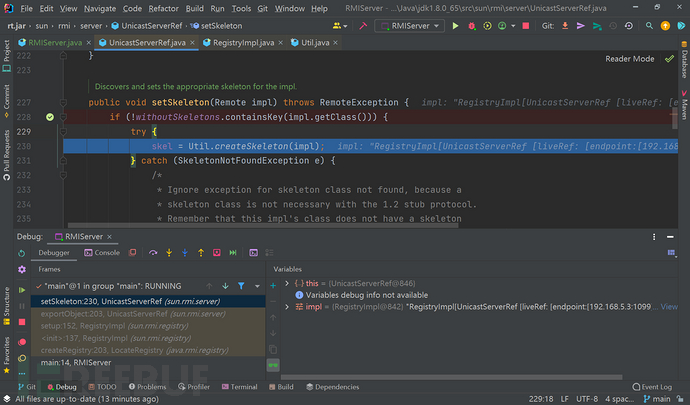Screen dimensions: 690x405
Task: Toggle layout settings icon in debug panel
Action: 671,253
